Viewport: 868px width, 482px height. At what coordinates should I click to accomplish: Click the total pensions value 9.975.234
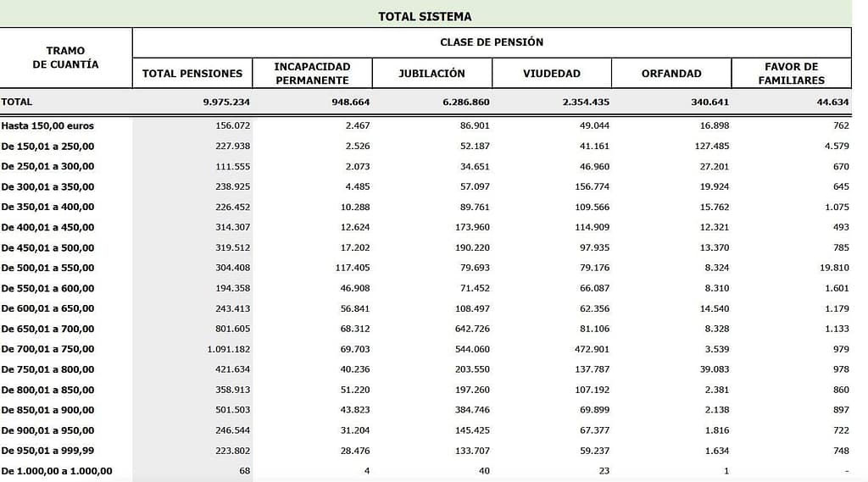[226, 102]
